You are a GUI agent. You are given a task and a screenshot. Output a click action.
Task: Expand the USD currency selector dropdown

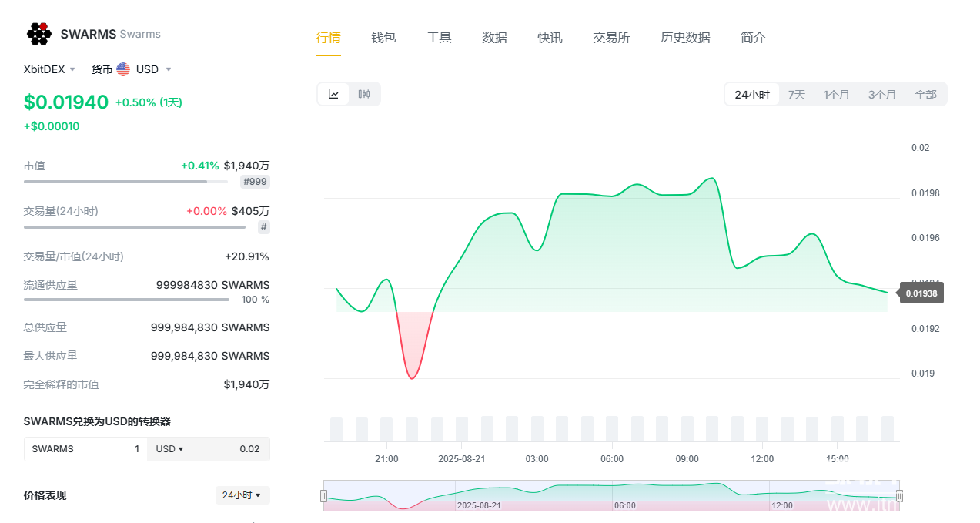click(154, 69)
